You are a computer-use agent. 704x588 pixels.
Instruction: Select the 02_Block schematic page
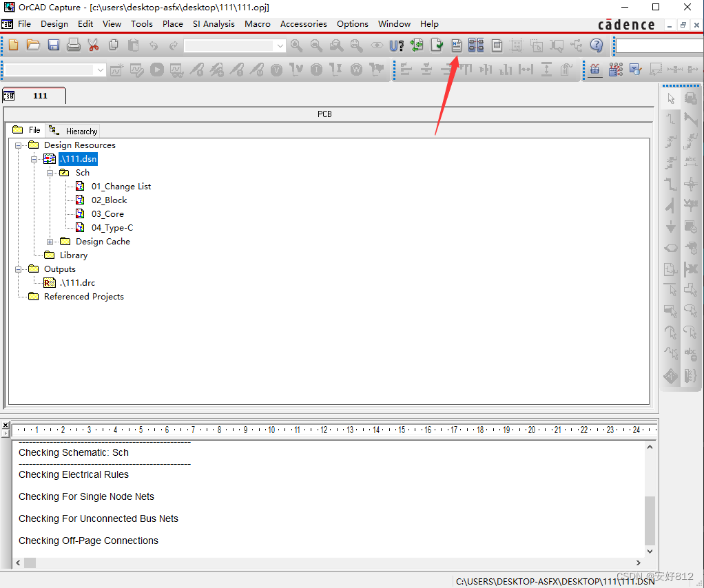[x=109, y=200]
